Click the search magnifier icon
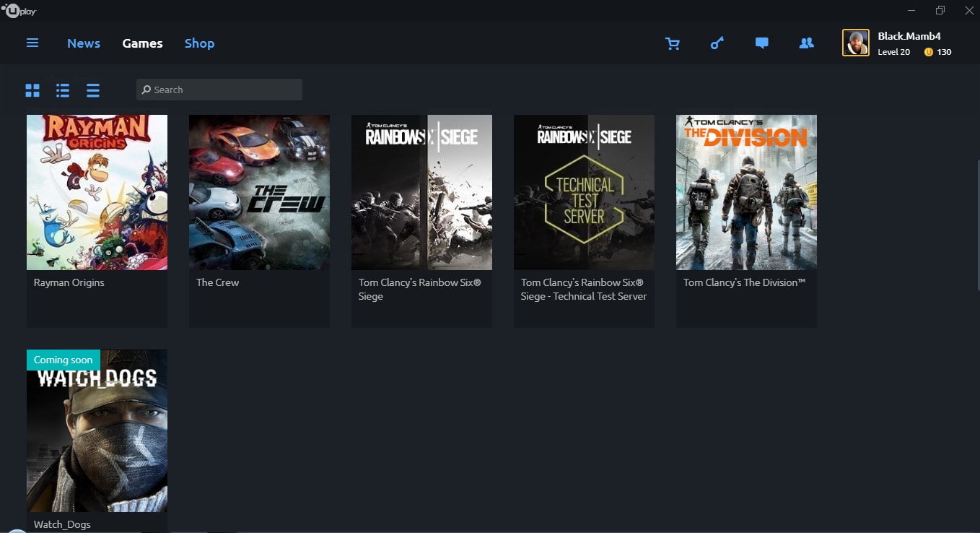The image size is (980, 533). pyautogui.click(x=146, y=90)
